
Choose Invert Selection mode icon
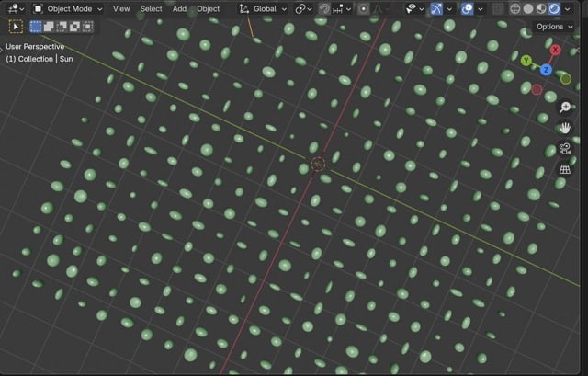(x=74, y=27)
